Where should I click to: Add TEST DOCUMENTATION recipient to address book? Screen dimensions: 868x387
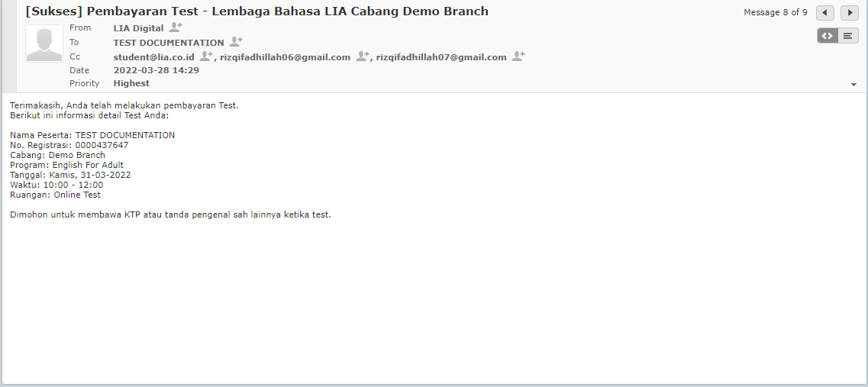click(236, 42)
